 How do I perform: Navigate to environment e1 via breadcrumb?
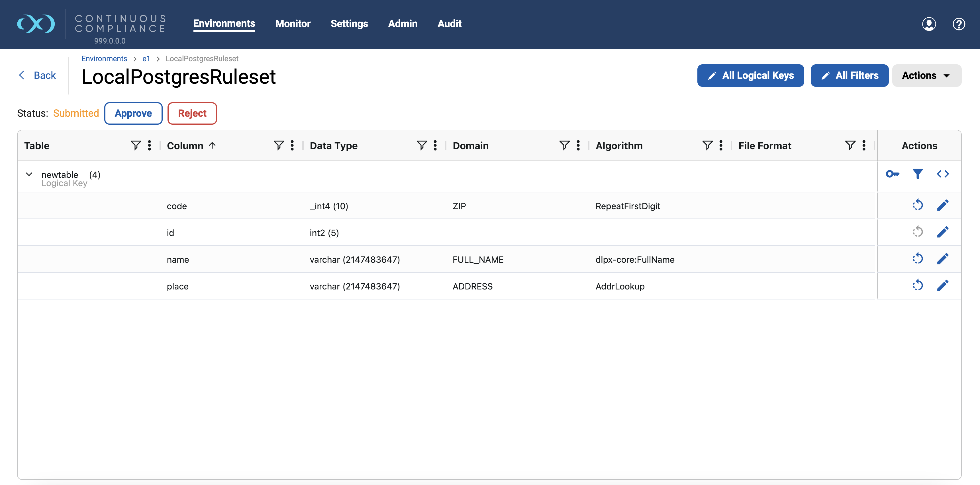pos(146,59)
